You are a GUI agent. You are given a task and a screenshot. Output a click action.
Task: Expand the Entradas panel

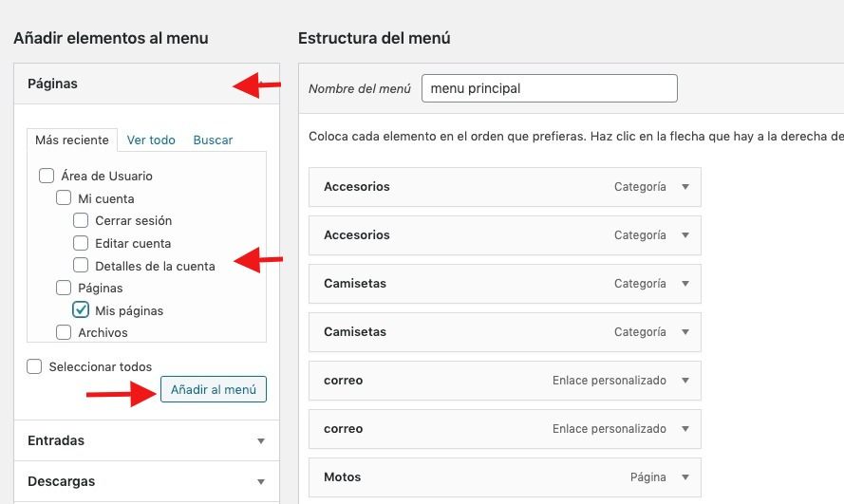(x=146, y=440)
